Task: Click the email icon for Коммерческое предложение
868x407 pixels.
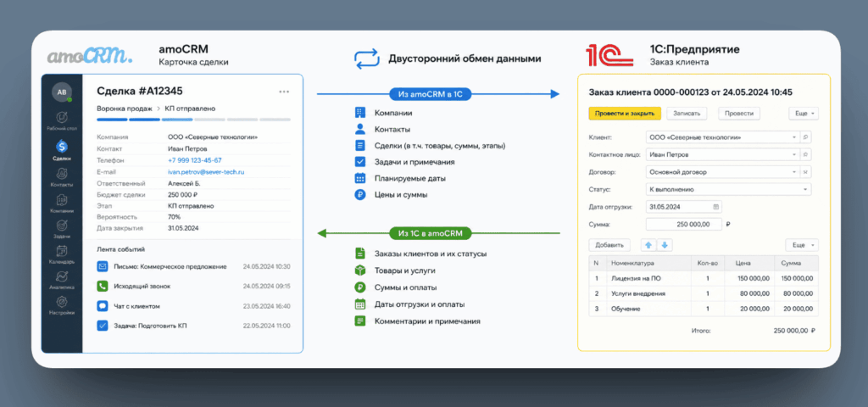Action: (103, 266)
